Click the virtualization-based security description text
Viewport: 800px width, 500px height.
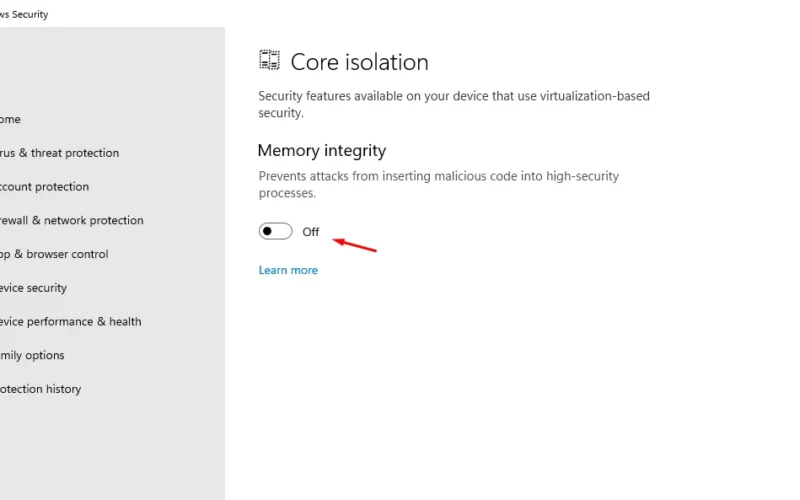point(454,104)
